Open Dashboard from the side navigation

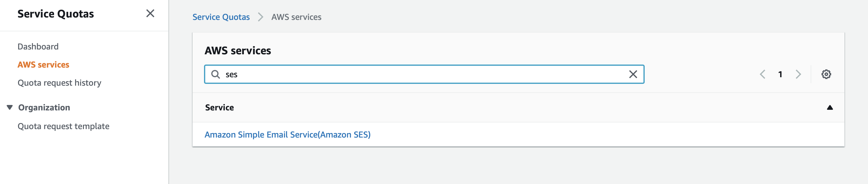point(38,46)
